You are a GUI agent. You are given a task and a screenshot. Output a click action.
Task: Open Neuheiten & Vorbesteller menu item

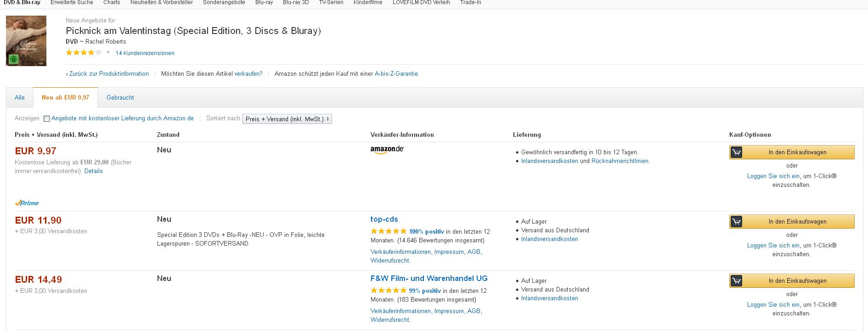(x=162, y=2)
